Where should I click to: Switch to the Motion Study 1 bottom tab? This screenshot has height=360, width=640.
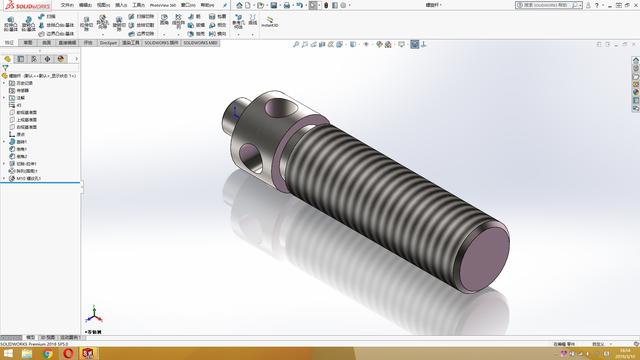point(70,338)
